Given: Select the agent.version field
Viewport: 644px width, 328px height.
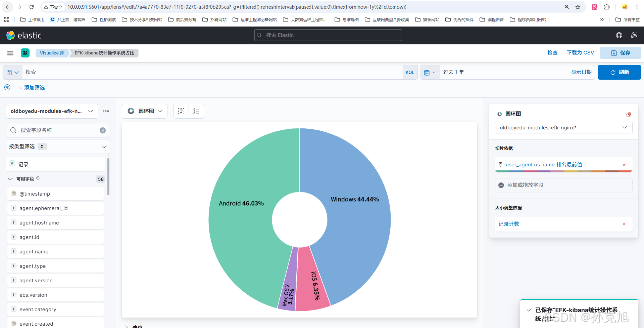Looking at the screenshot, I should [56, 281].
